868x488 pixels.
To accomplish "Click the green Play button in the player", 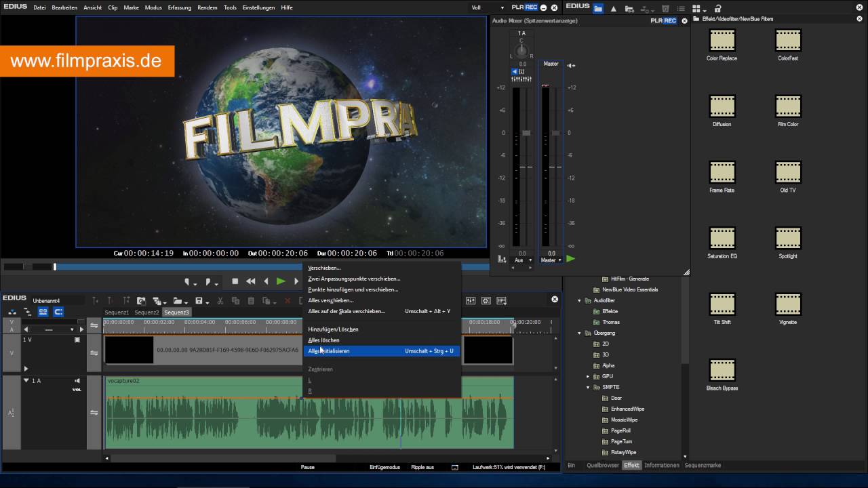I will point(281,281).
